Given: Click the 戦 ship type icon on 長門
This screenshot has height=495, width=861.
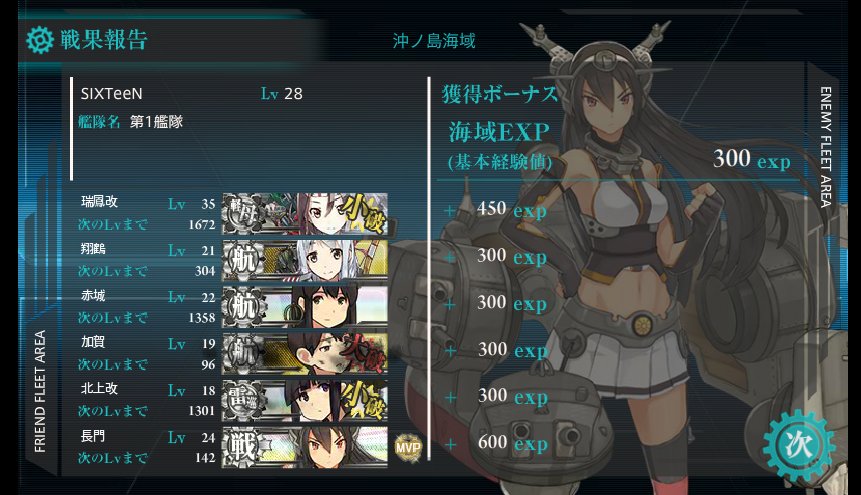Looking at the screenshot, I should click(x=242, y=447).
